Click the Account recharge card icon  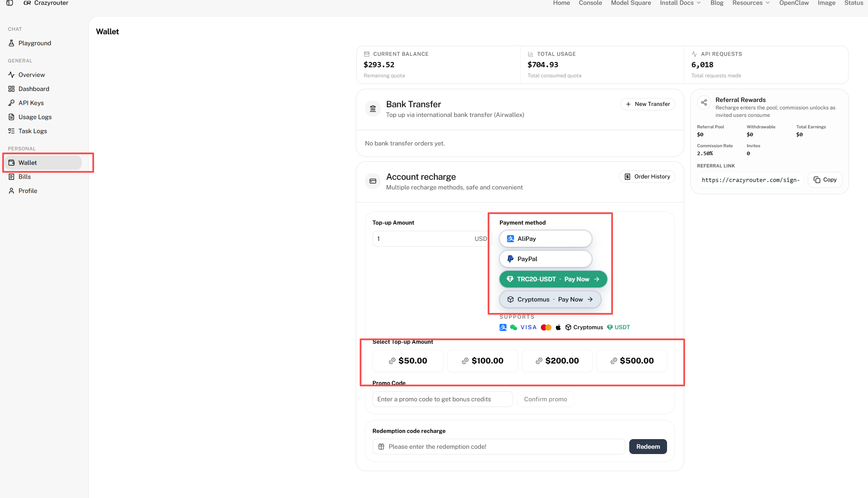(x=373, y=181)
